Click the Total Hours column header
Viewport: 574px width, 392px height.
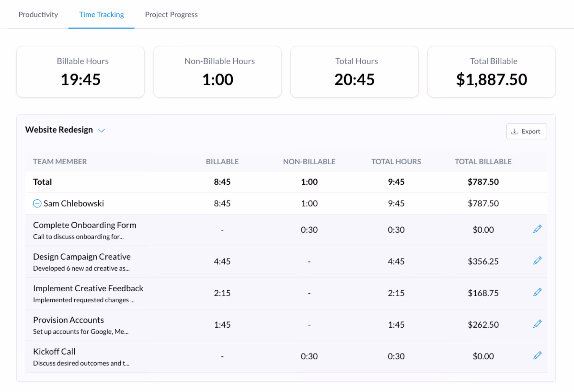point(396,162)
